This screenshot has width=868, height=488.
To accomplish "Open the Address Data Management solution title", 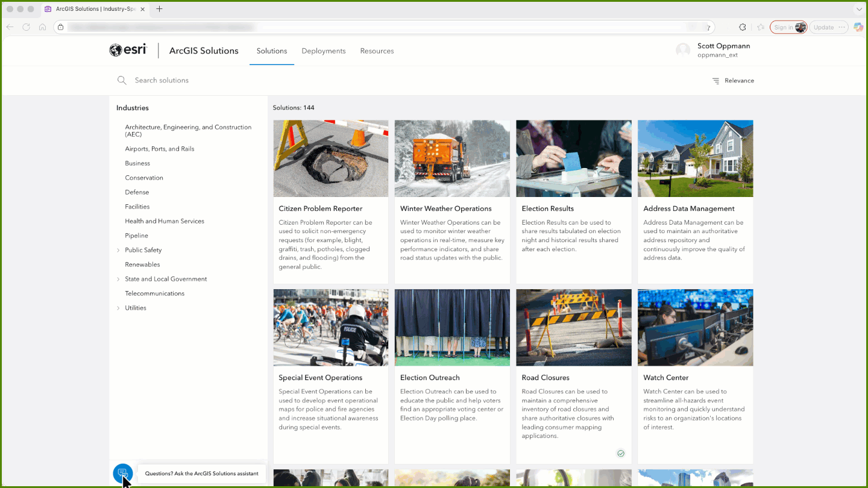I will pos(689,208).
